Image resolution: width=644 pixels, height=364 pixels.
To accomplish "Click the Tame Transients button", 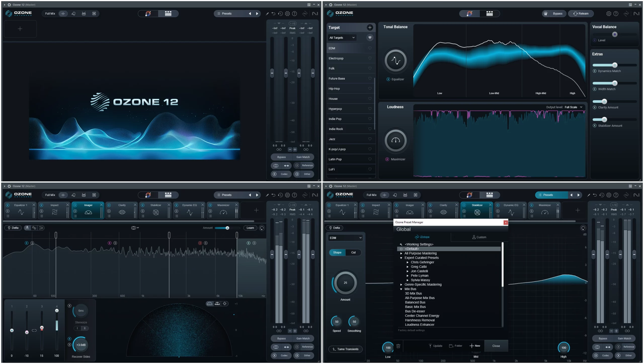I will [345, 349].
